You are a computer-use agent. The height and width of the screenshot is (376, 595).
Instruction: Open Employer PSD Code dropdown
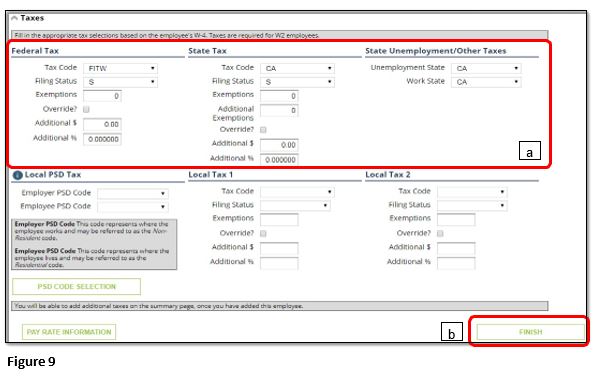point(133,194)
